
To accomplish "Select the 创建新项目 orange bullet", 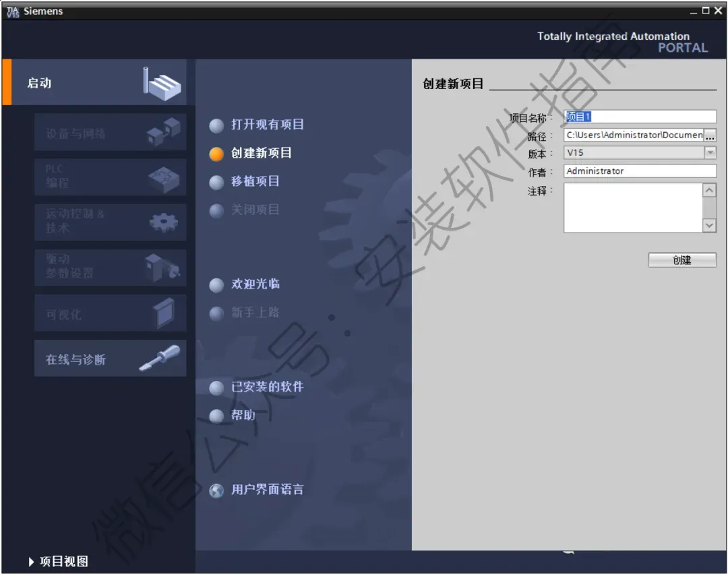I will [x=216, y=154].
